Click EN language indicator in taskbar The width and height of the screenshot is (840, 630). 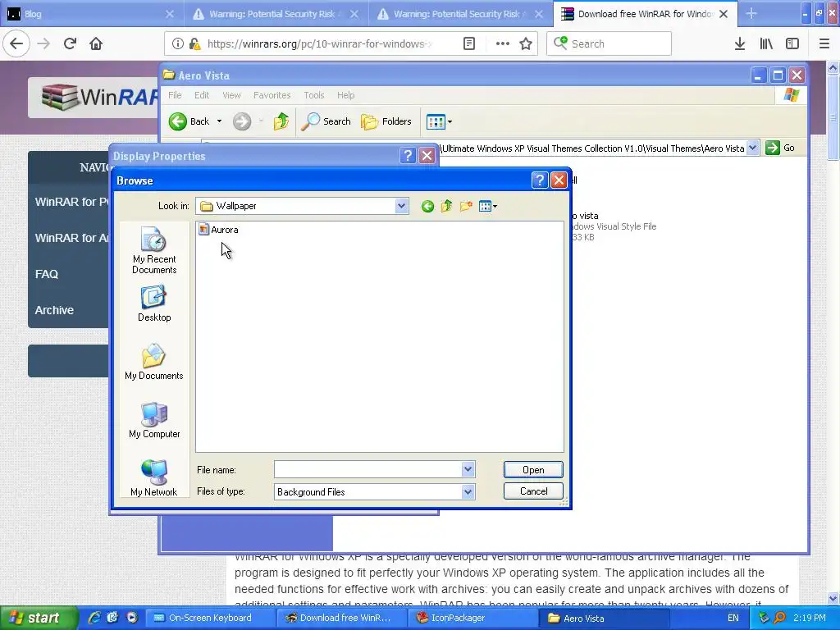[x=733, y=619]
